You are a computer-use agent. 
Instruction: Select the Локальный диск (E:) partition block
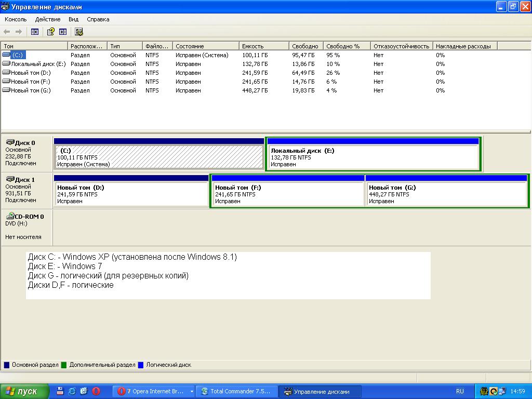tap(373, 157)
